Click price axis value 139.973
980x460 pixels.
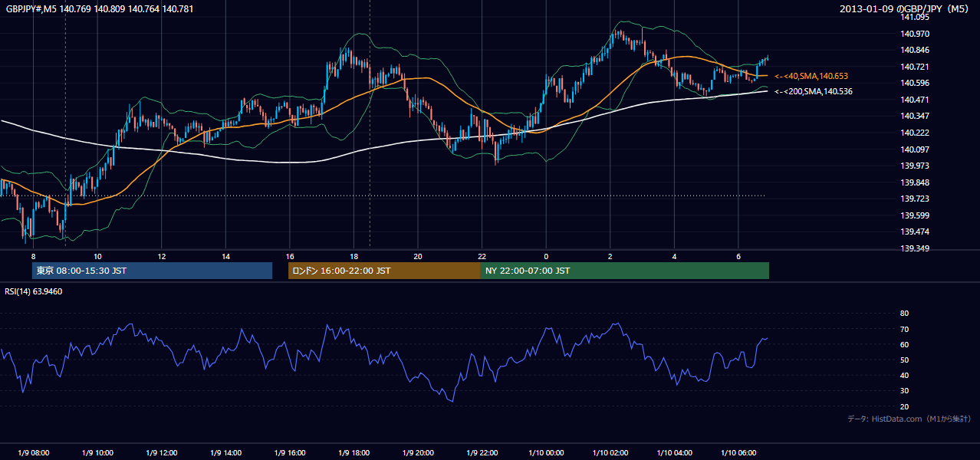pyautogui.click(x=916, y=166)
